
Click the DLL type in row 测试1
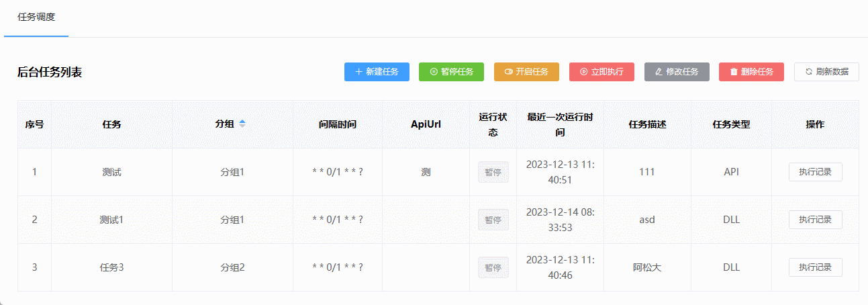731,220
